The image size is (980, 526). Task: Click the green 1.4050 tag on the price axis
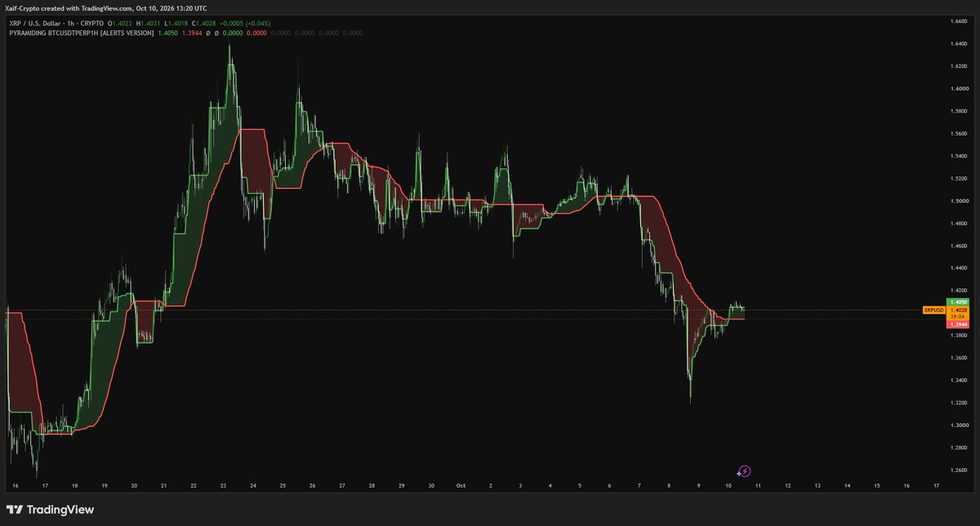click(958, 302)
